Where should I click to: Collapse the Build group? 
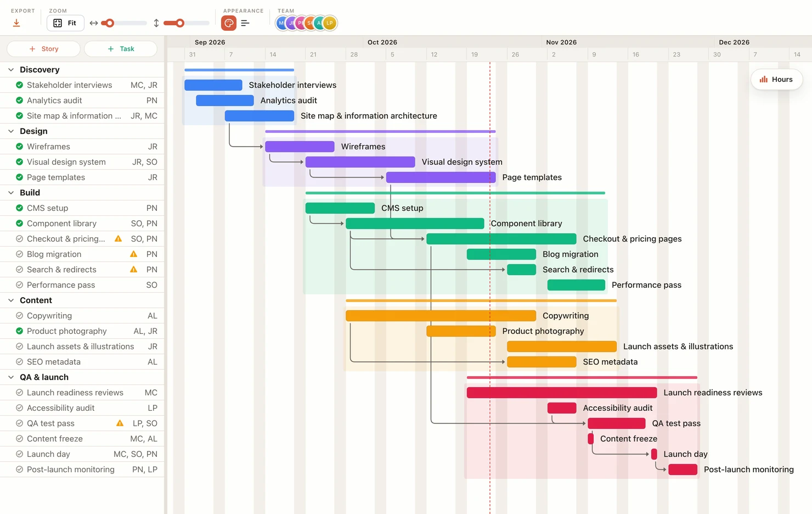click(x=11, y=193)
